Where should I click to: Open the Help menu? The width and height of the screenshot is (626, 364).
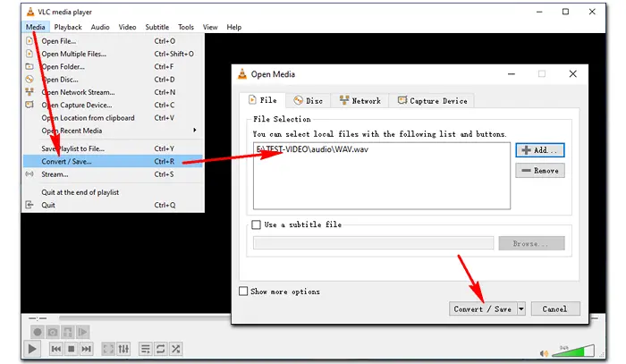tap(234, 27)
